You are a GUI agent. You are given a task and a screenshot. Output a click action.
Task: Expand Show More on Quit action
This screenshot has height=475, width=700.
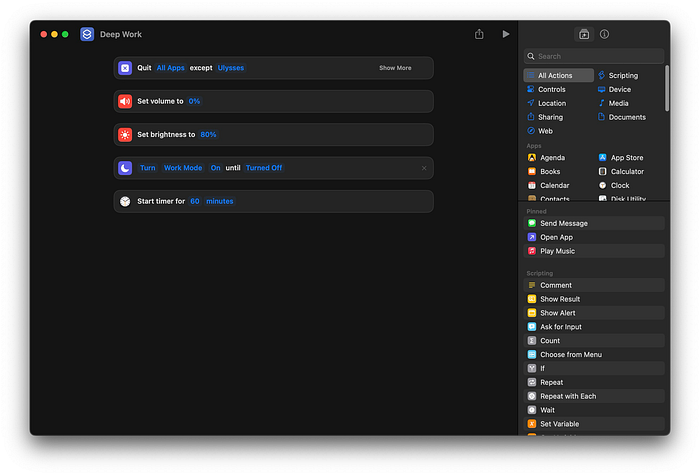(395, 68)
